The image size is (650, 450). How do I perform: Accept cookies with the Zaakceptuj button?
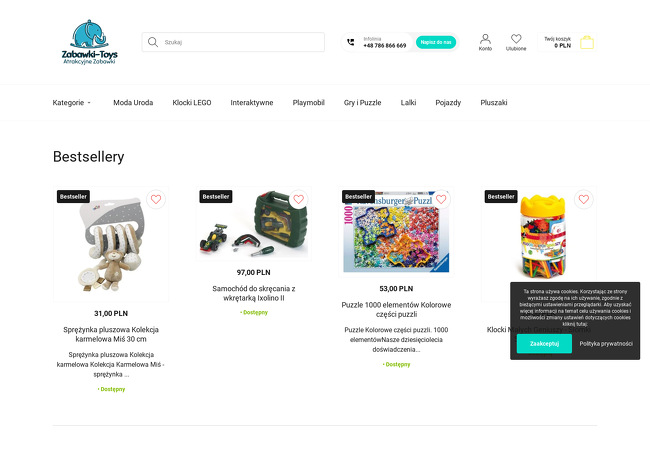pyautogui.click(x=544, y=344)
